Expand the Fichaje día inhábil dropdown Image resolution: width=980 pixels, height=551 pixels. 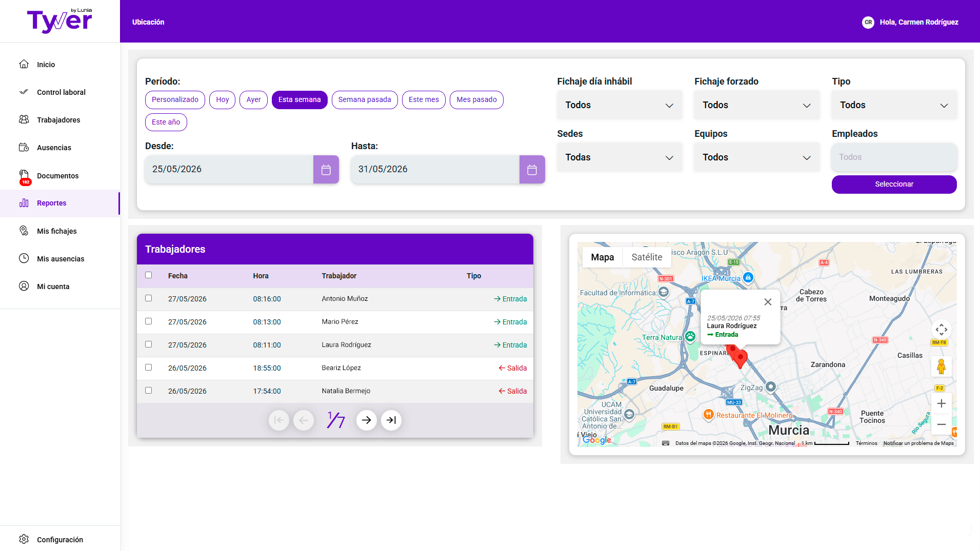[x=619, y=105]
